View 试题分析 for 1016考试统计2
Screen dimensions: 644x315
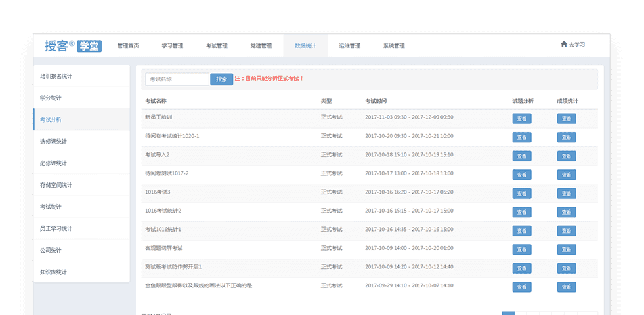tap(522, 212)
